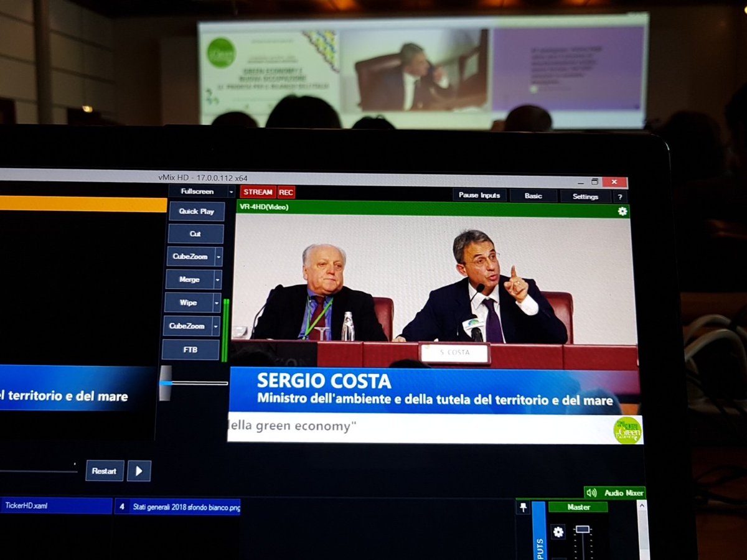The width and height of the screenshot is (747, 560).
Task: Click the output preview showing Sergio Costa
Action: click(x=435, y=330)
